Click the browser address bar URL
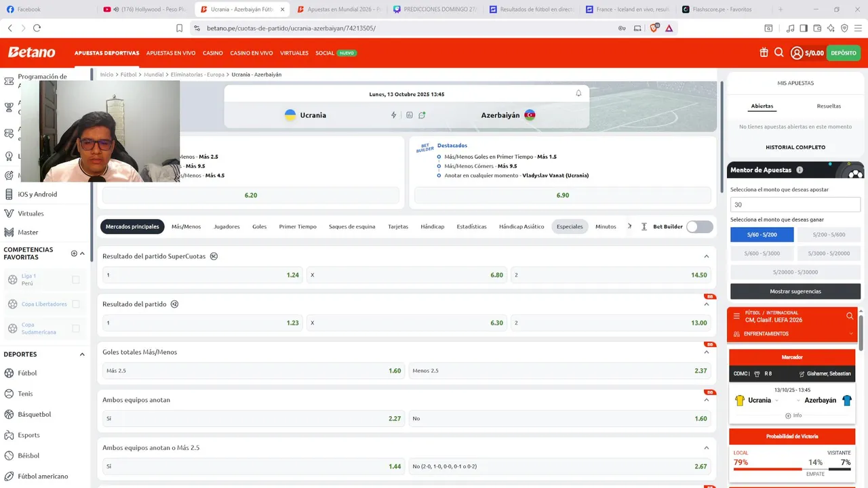 tap(290, 28)
